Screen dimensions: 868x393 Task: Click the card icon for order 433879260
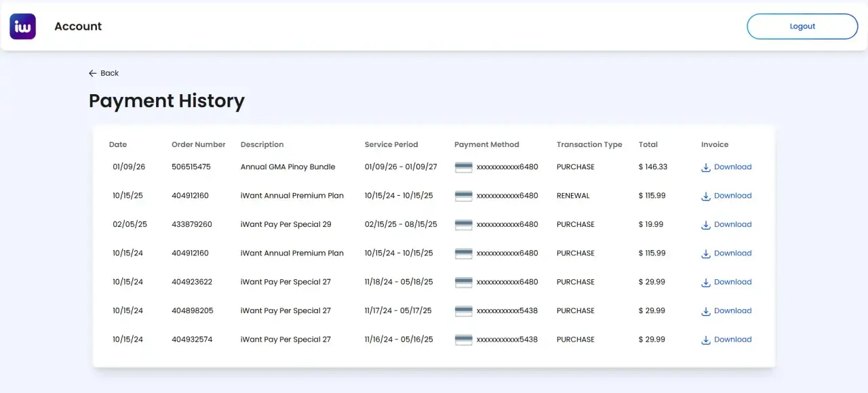click(464, 224)
